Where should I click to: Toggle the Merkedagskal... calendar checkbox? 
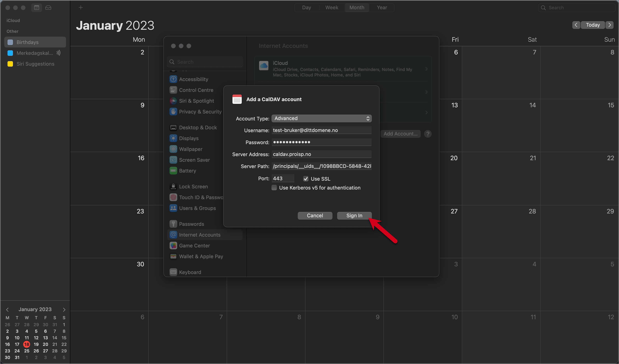point(10,53)
